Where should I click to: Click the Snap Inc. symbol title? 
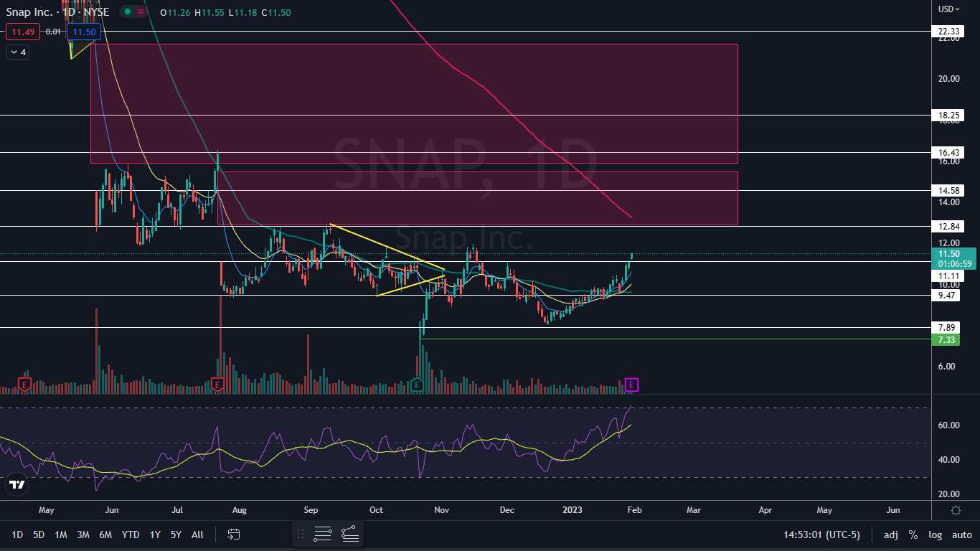click(28, 12)
